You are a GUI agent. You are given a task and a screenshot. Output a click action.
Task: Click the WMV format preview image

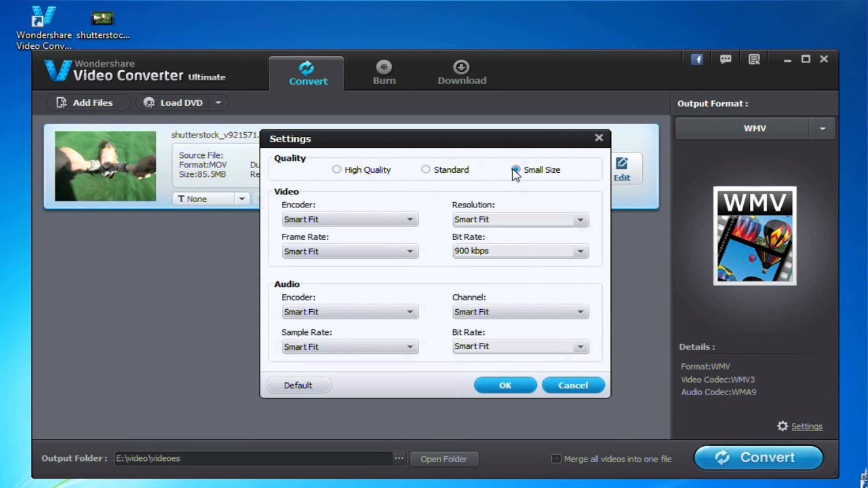(x=755, y=236)
